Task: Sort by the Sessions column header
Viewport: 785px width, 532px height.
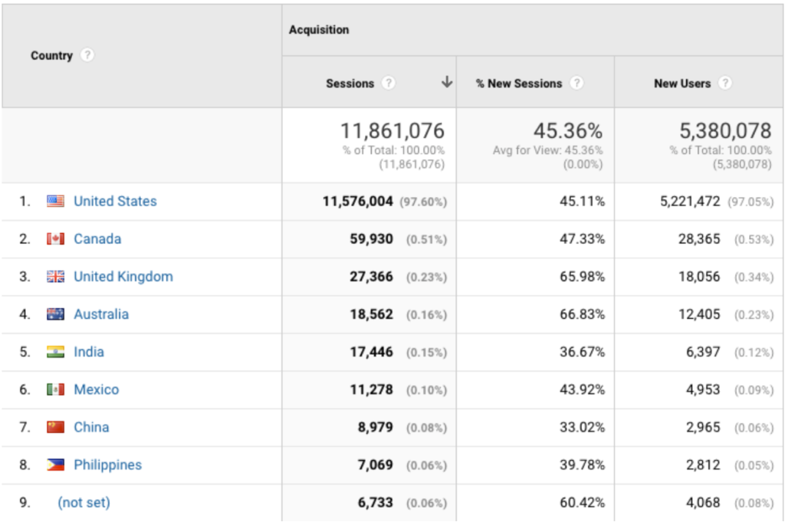Action: coord(350,84)
